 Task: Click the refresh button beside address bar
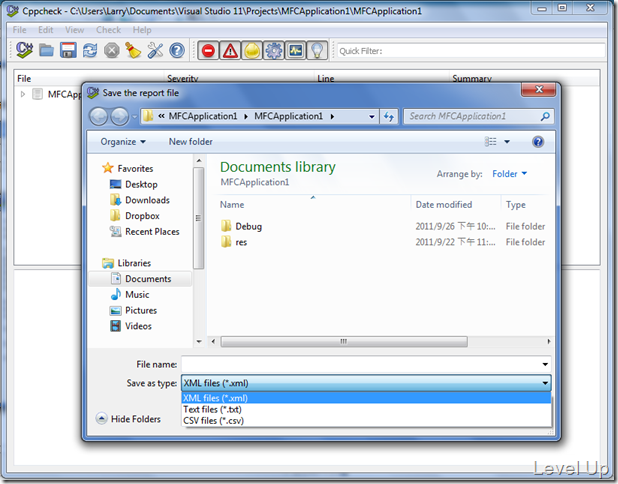(389, 117)
